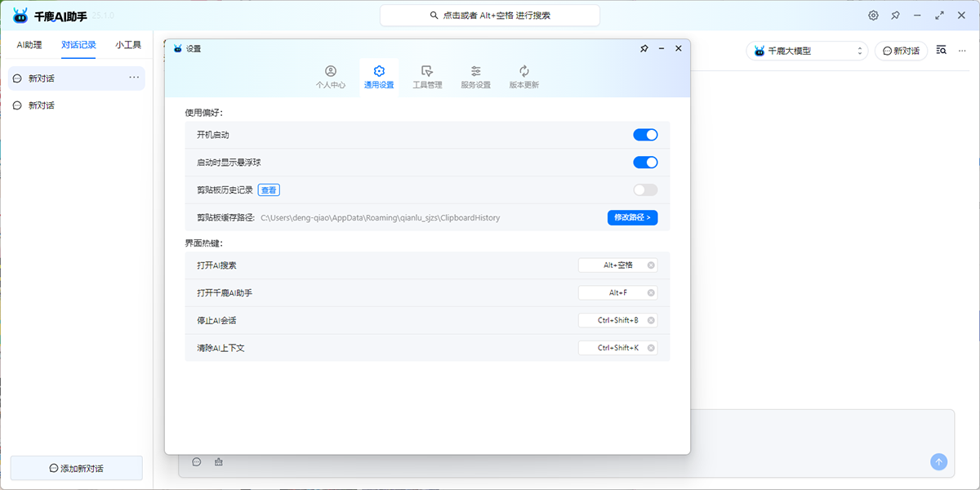Screen dimensions: 980x490
Task: Pin the settings window with the pin icon
Action: [643, 48]
